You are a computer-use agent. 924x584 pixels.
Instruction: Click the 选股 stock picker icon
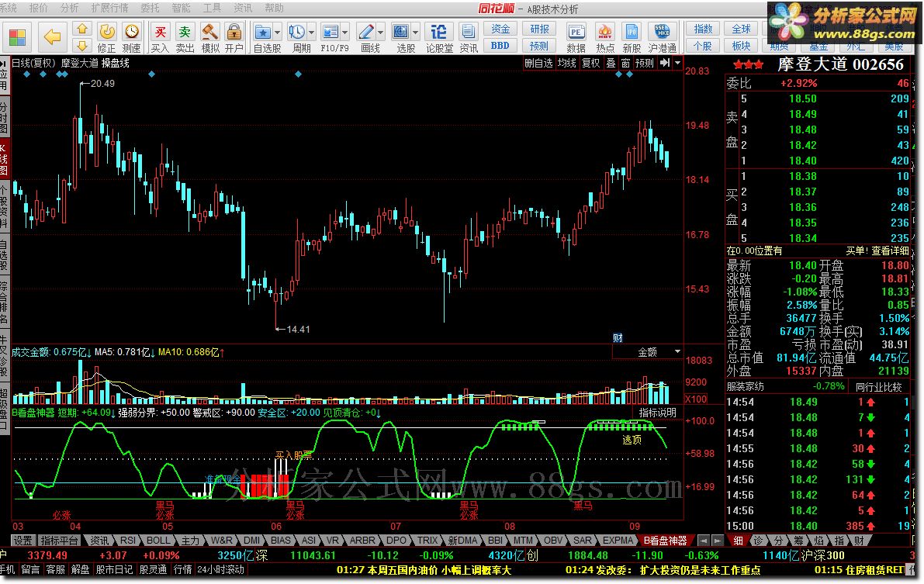pyautogui.click(x=401, y=32)
